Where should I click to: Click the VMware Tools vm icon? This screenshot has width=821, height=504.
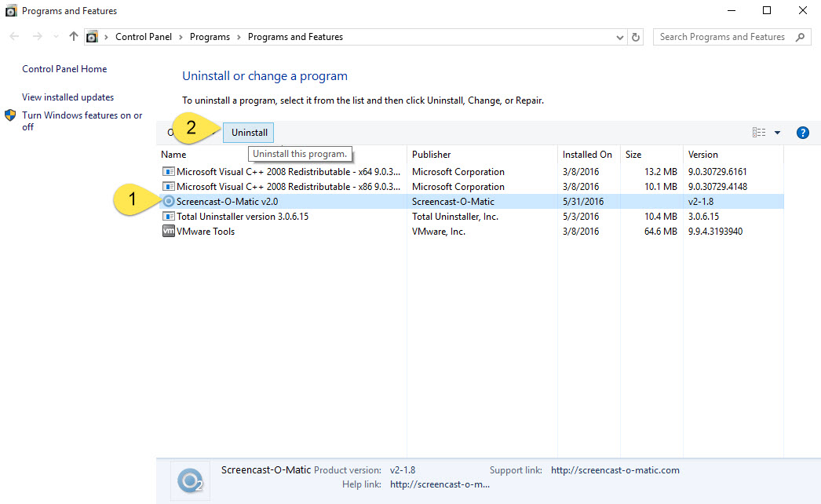click(x=168, y=231)
